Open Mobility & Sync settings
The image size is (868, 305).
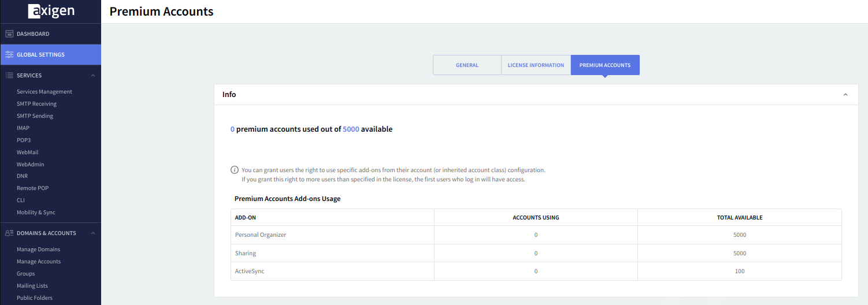click(x=36, y=213)
